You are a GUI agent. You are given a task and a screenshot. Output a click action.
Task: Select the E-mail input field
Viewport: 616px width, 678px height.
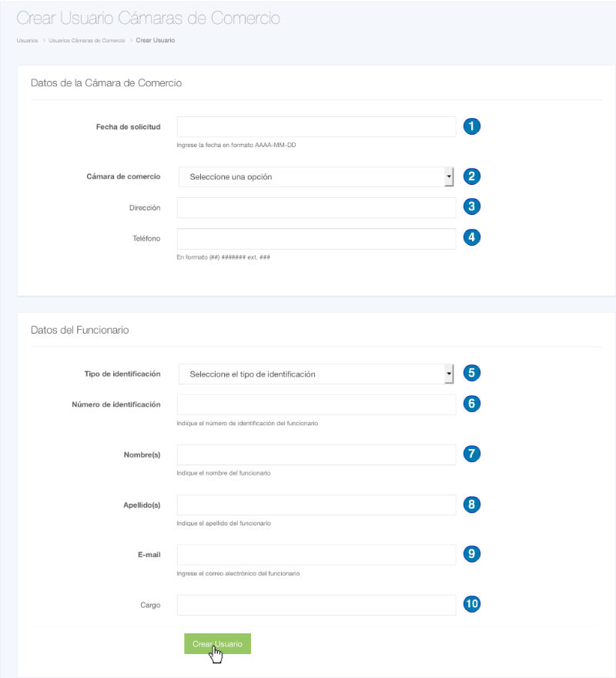(316, 555)
